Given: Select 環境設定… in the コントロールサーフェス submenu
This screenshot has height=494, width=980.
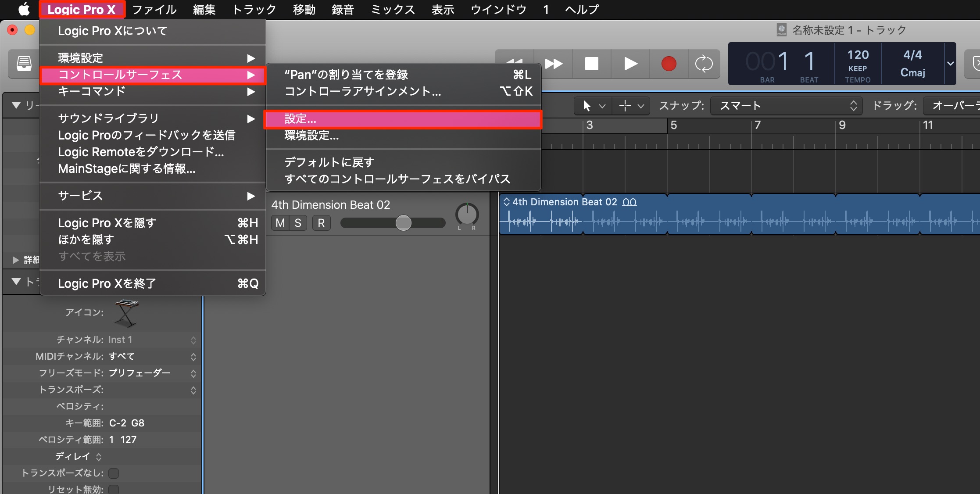Looking at the screenshot, I should (404, 136).
